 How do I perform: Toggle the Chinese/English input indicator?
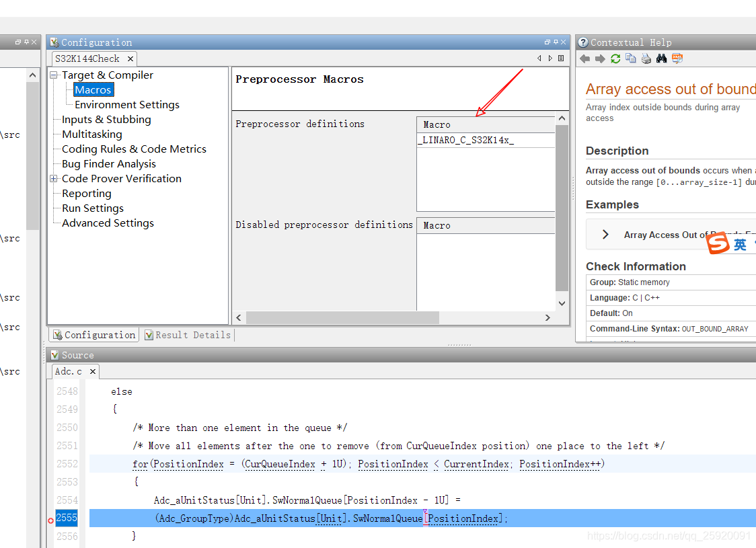pos(740,245)
